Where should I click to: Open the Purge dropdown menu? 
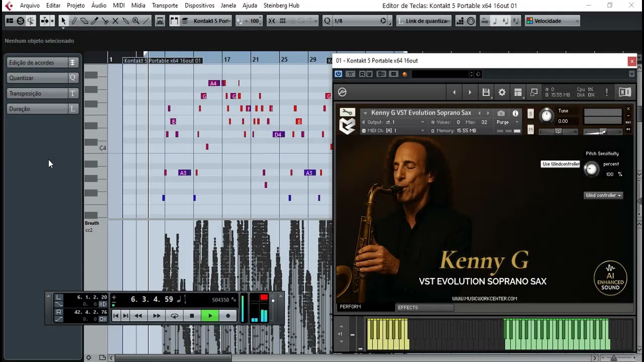(x=507, y=122)
